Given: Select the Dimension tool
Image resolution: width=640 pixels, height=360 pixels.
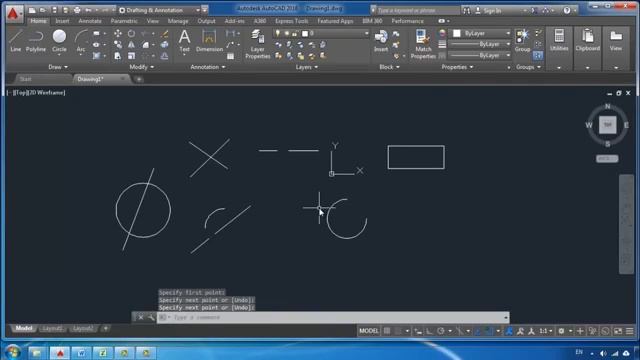Looking at the screenshot, I should 209,41.
